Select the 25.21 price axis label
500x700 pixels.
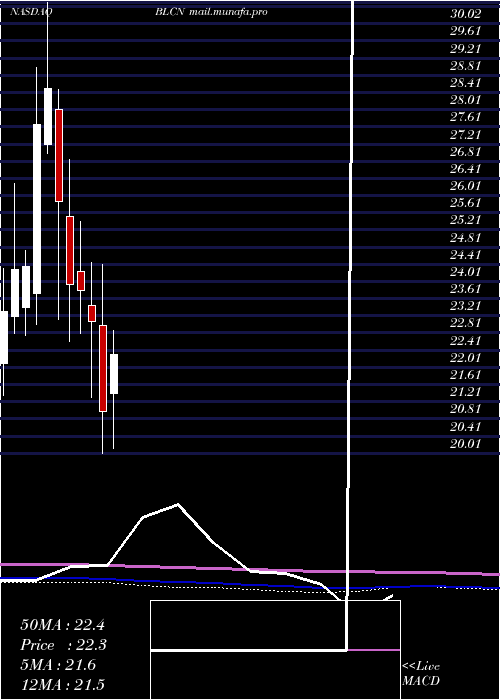click(465, 220)
